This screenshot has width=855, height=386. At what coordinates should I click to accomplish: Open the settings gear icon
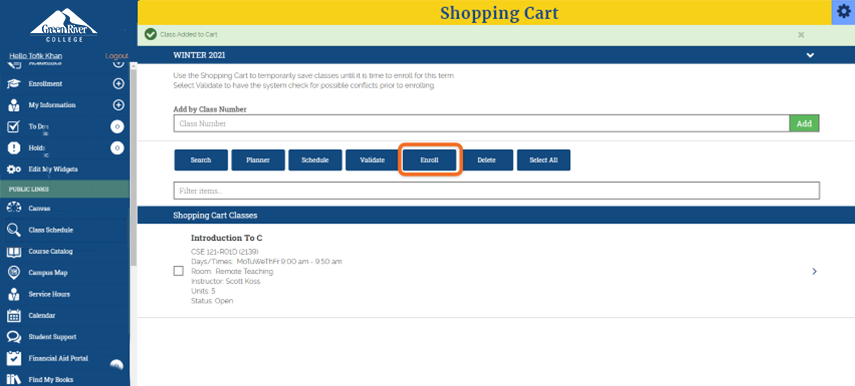click(843, 13)
